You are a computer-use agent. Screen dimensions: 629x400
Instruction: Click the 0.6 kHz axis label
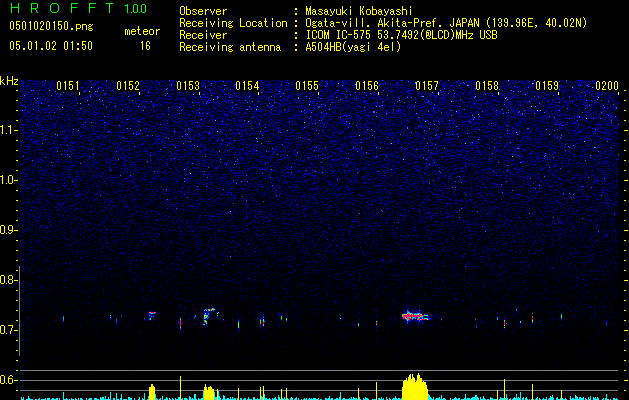pos(8,380)
